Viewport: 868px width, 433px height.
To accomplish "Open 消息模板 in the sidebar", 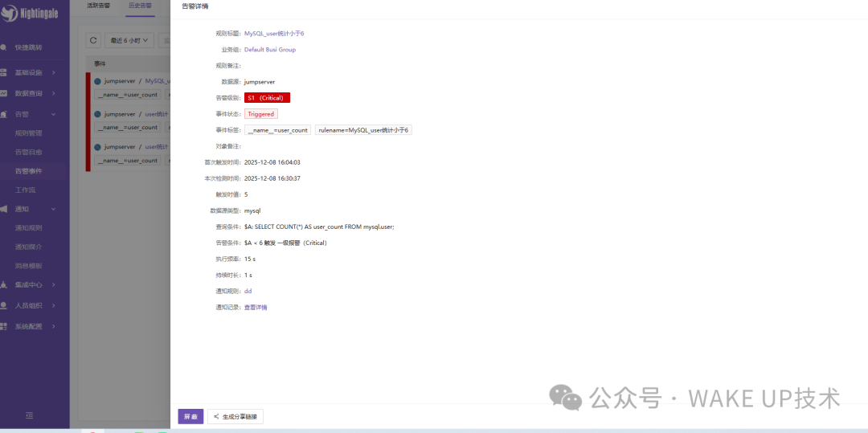I will [28, 265].
